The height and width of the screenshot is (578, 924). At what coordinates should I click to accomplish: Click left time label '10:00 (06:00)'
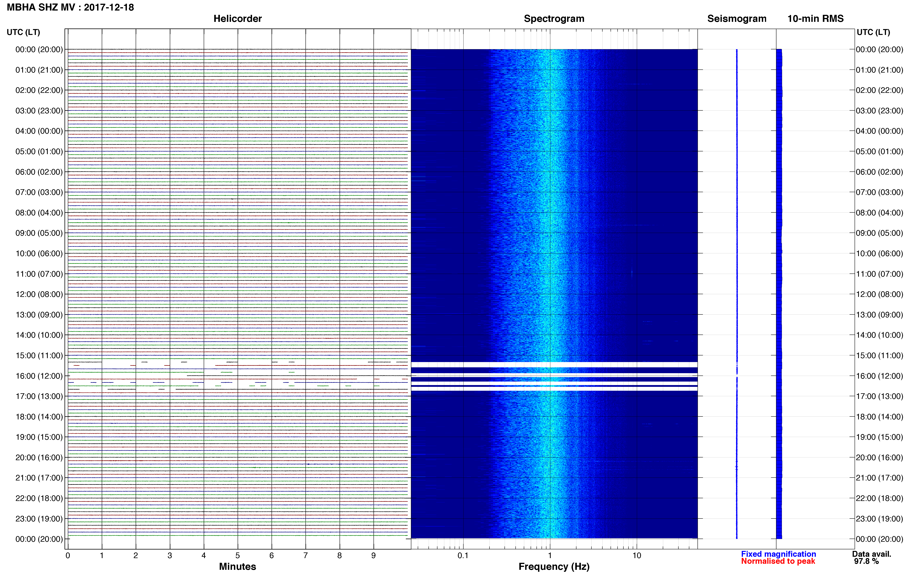pos(39,253)
